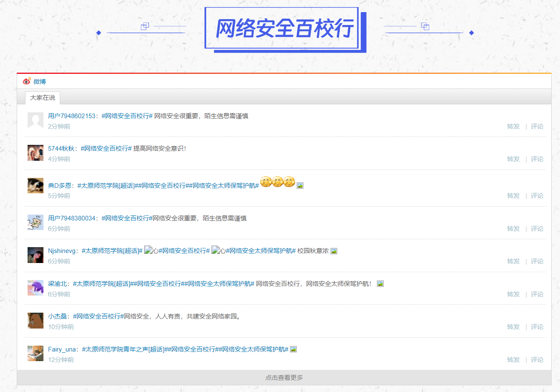Click the 网络安全百校行 title banner
Image resolution: width=560 pixels, height=392 pixels.
point(284,29)
